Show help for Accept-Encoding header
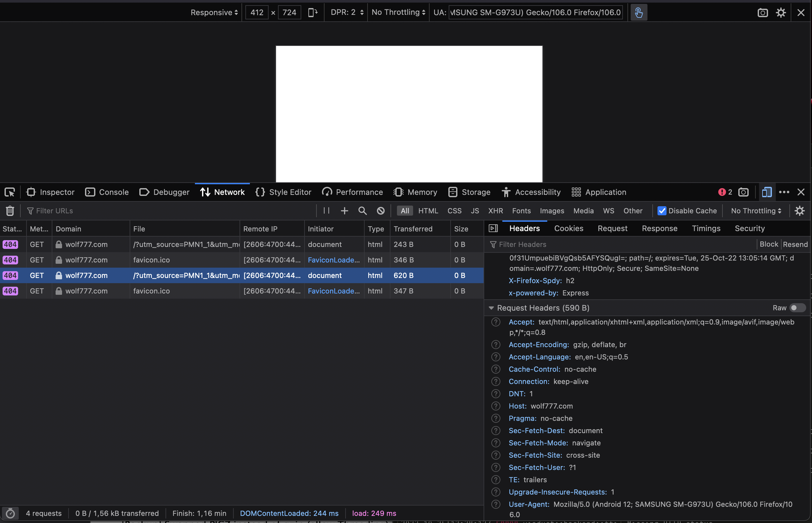The width and height of the screenshot is (812, 523). pyautogui.click(x=496, y=345)
